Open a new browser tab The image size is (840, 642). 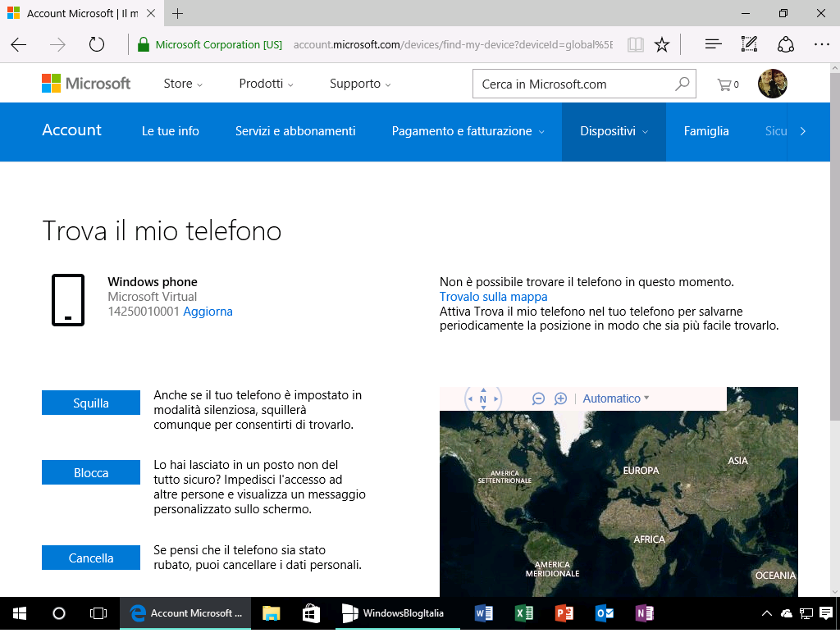(177, 13)
